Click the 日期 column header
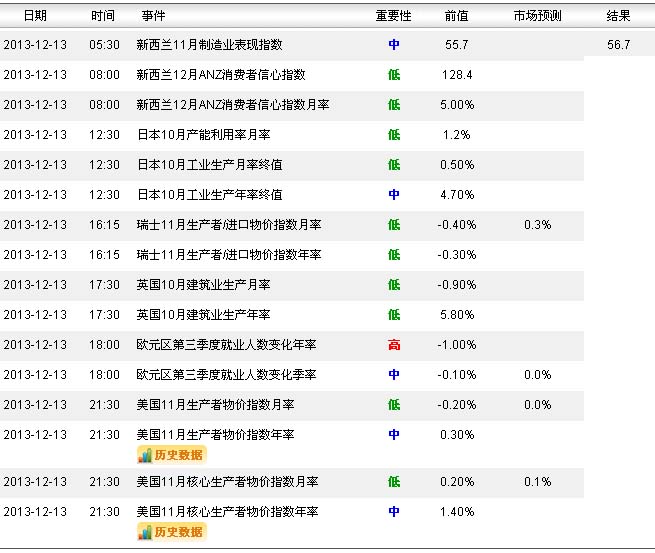The image size is (655, 553). tap(35, 16)
